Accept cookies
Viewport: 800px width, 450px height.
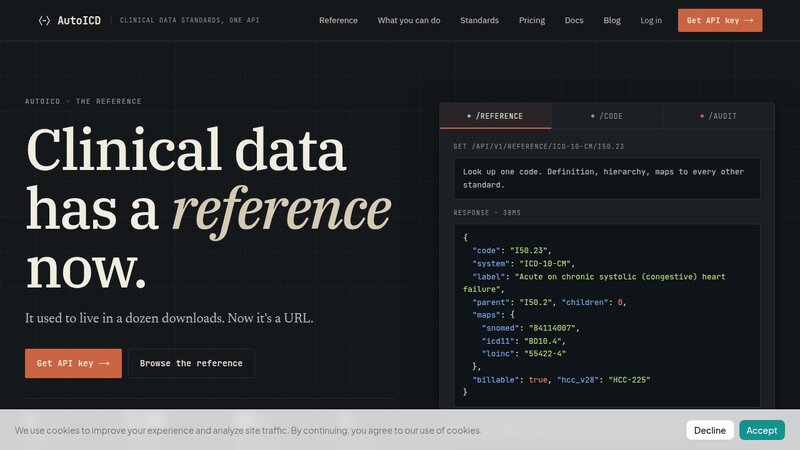[x=762, y=430]
